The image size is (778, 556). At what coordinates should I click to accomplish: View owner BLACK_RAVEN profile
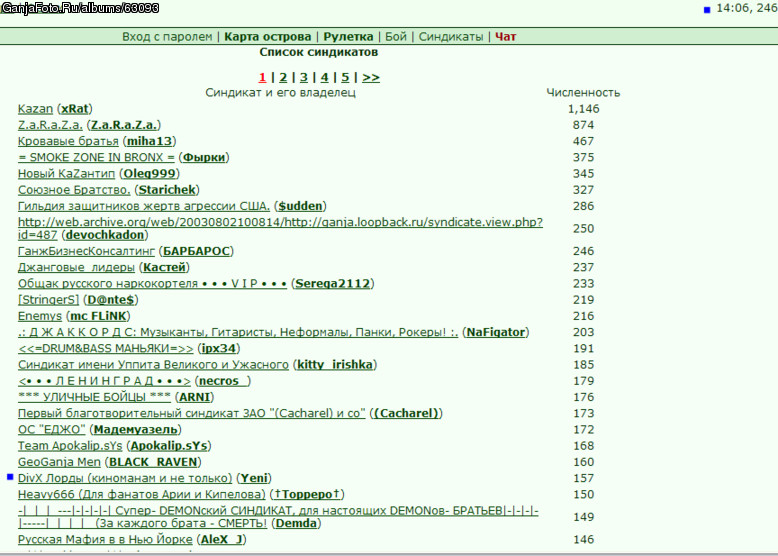click(x=153, y=462)
